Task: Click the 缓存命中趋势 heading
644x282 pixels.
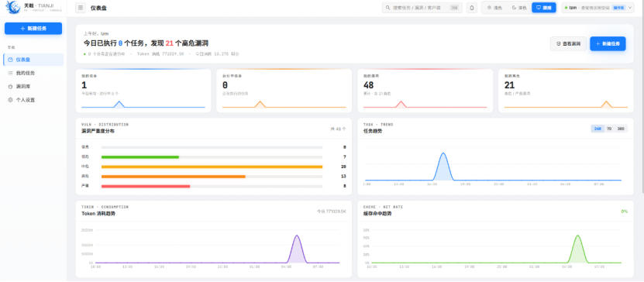Action: 377,214
